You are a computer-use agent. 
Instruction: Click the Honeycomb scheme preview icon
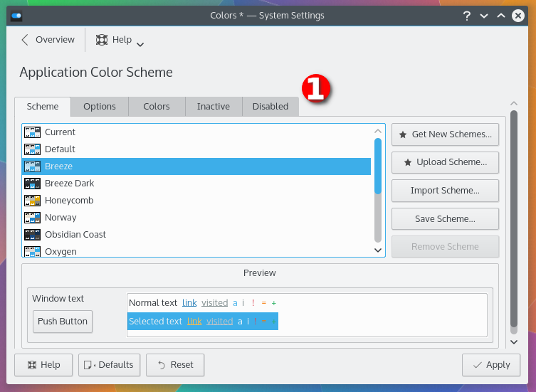[32, 201]
